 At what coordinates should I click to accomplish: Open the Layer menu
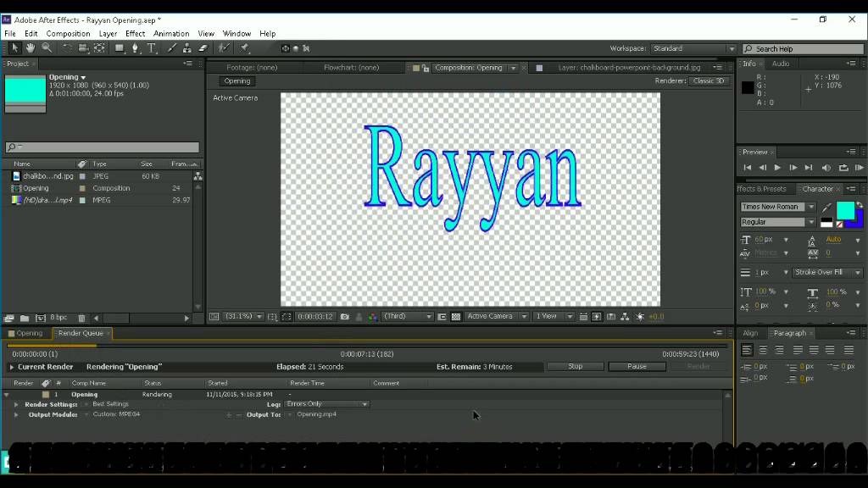[108, 34]
